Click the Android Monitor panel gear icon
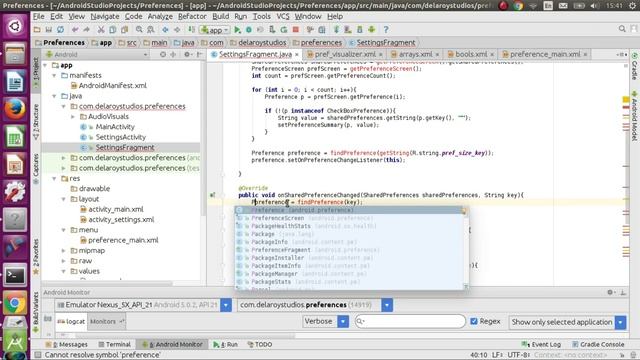This screenshot has height=360, width=640. pyautogui.click(x=610, y=292)
